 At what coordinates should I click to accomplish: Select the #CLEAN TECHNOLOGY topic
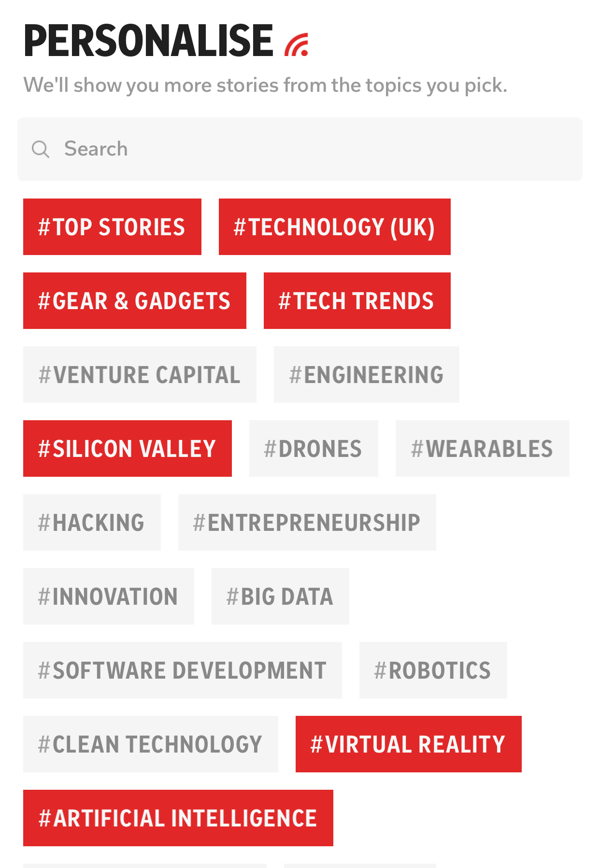tap(151, 744)
